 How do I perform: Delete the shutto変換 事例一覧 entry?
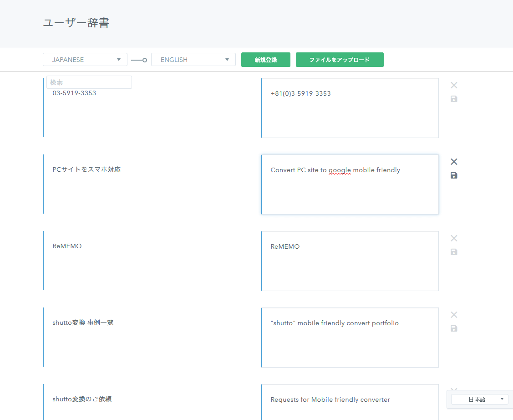(x=454, y=315)
